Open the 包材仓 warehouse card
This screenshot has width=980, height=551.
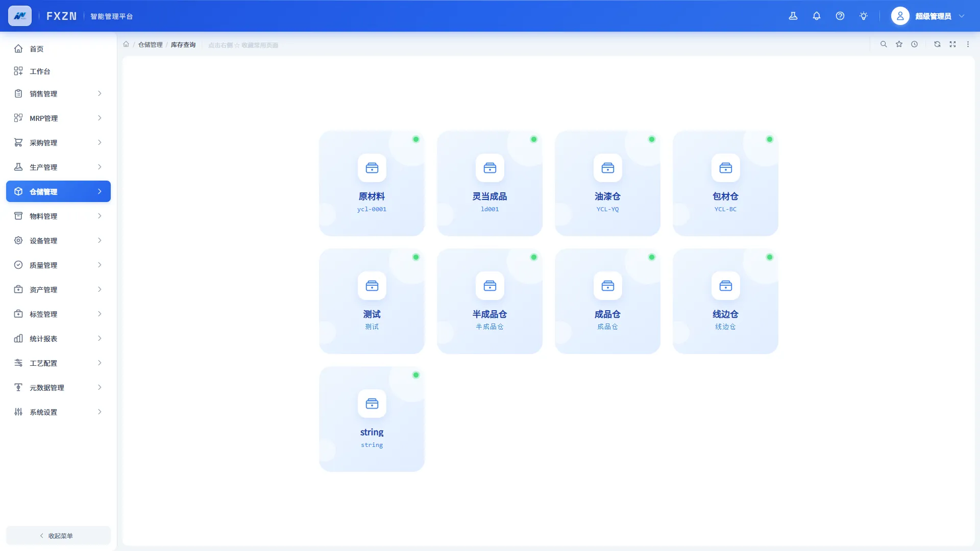coord(725,183)
